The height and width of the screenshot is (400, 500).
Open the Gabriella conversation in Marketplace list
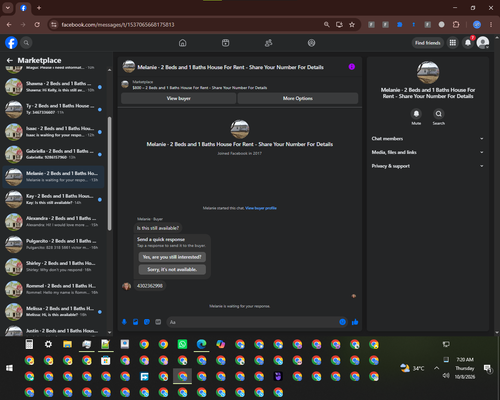[x=53, y=154]
